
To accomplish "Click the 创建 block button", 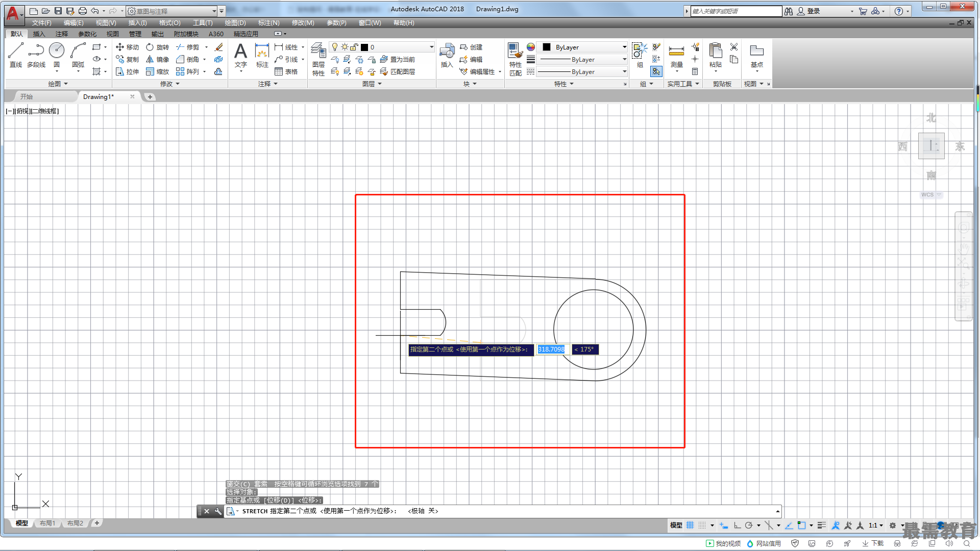I will coord(471,47).
